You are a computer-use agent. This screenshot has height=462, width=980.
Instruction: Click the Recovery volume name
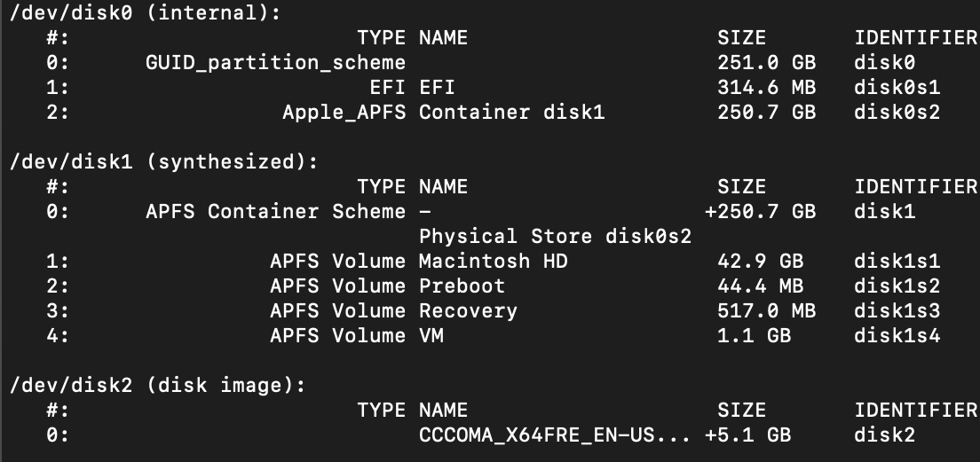click(x=468, y=311)
